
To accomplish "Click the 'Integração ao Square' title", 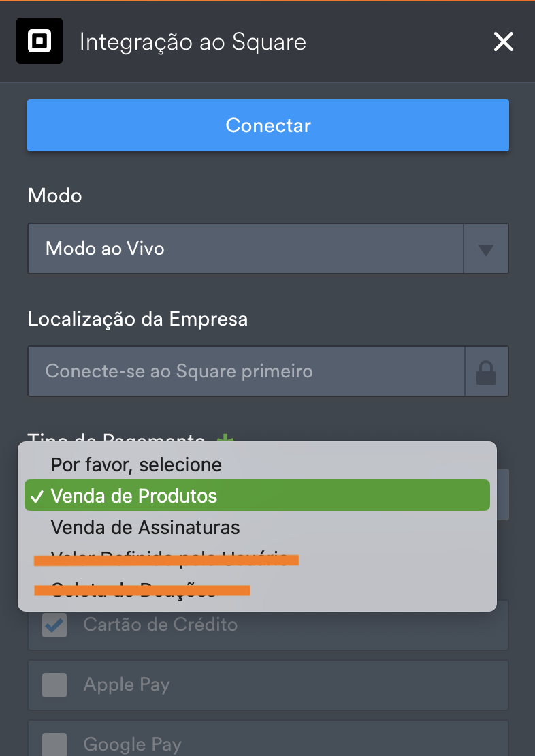I will pos(193,42).
